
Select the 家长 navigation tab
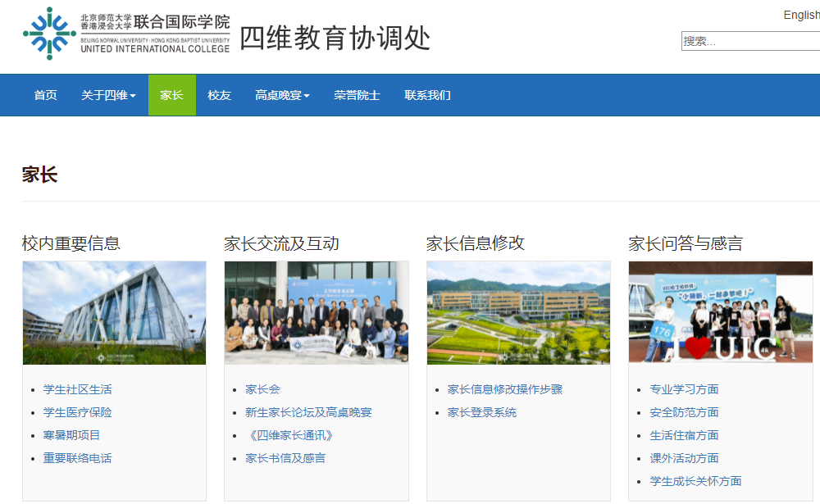[172, 95]
